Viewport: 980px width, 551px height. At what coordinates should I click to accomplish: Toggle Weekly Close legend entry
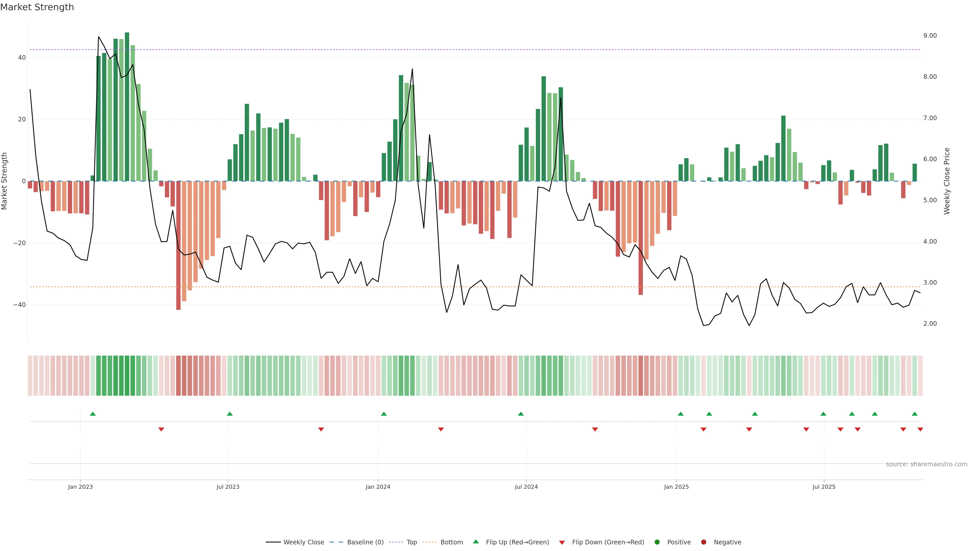pyautogui.click(x=303, y=542)
